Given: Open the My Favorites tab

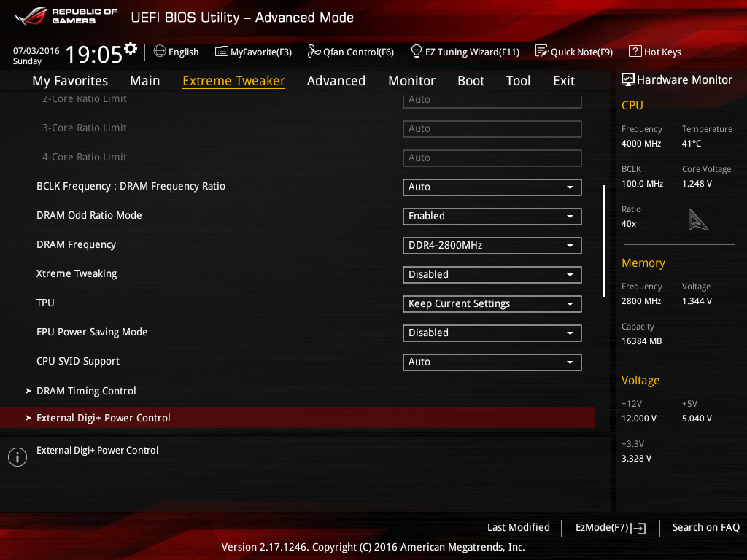Looking at the screenshot, I should (x=70, y=81).
